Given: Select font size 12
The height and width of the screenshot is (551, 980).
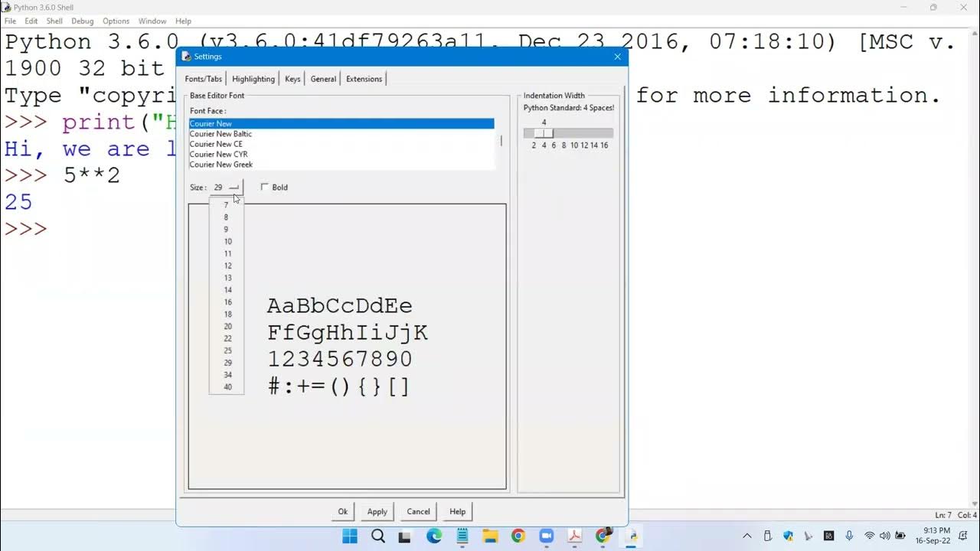Looking at the screenshot, I should click(x=227, y=266).
